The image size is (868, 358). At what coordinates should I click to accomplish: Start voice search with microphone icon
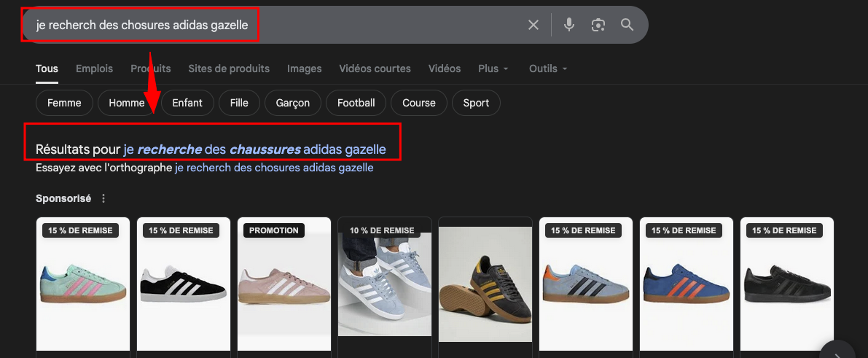tap(569, 26)
